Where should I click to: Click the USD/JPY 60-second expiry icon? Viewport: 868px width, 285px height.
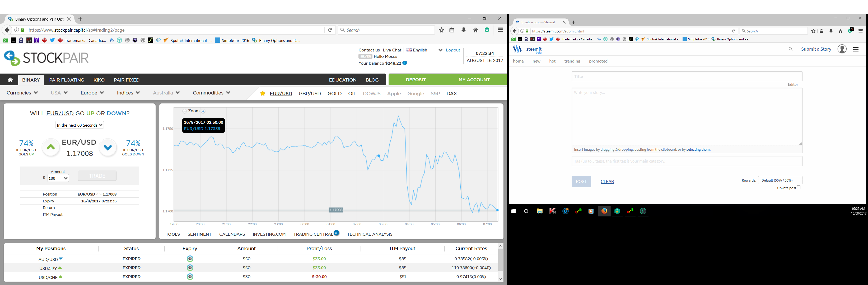click(x=190, y=268)
